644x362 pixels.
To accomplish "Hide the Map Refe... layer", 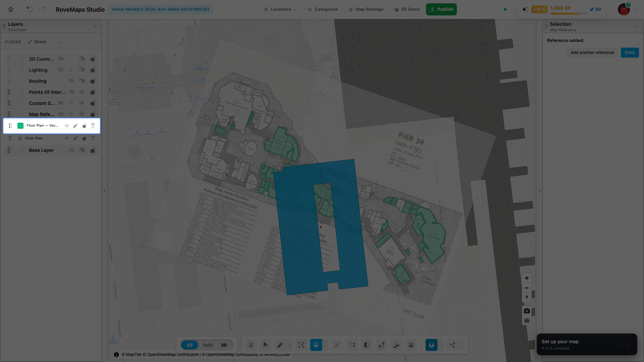I will [82, 114].
